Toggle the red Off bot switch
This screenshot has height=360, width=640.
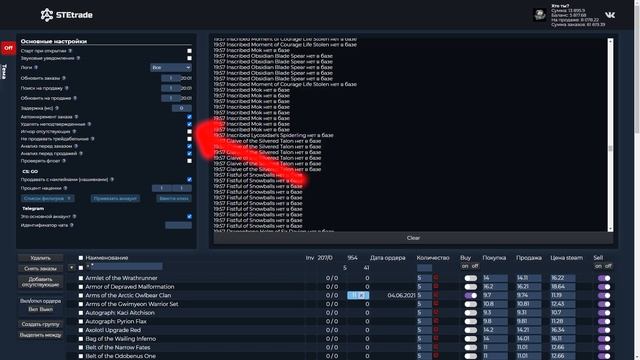pyautogui.click(x=8, y=48)
